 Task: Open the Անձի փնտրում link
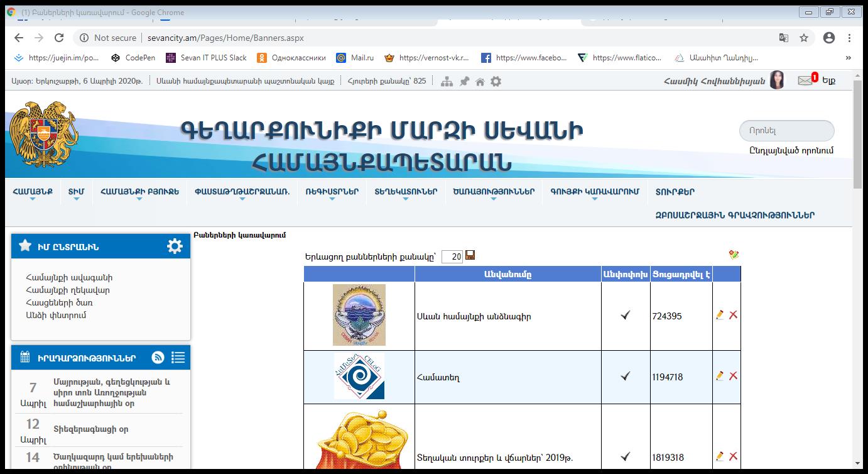pyautogui.click(x=57, y=315)
